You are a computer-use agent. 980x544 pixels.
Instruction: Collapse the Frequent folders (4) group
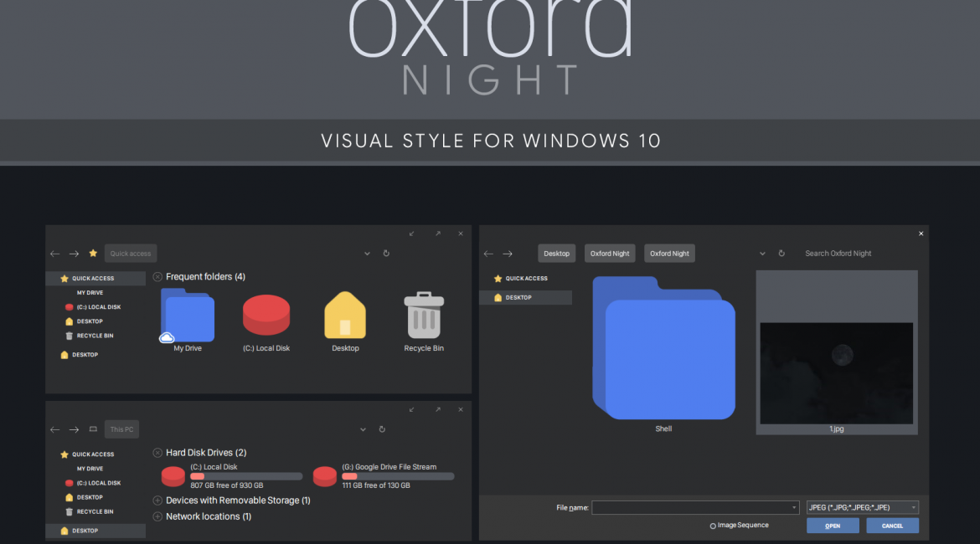point(157,277)
